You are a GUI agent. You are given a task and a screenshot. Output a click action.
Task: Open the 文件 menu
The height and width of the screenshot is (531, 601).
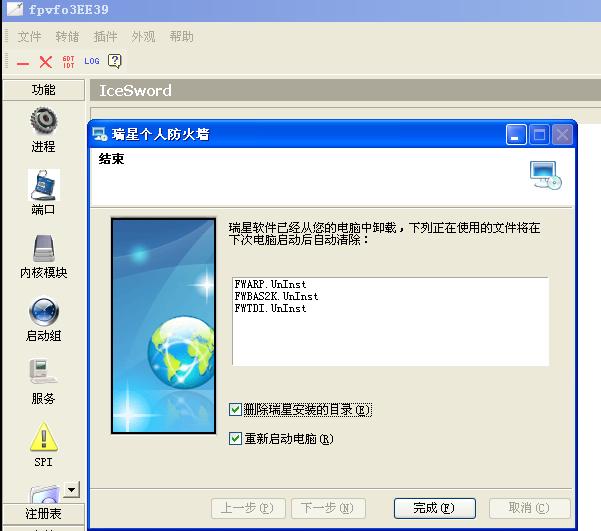[x=29, y=37]
